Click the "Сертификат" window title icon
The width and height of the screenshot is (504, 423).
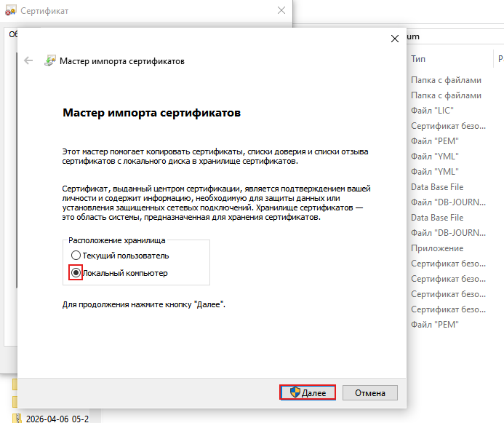pos(10,11)
